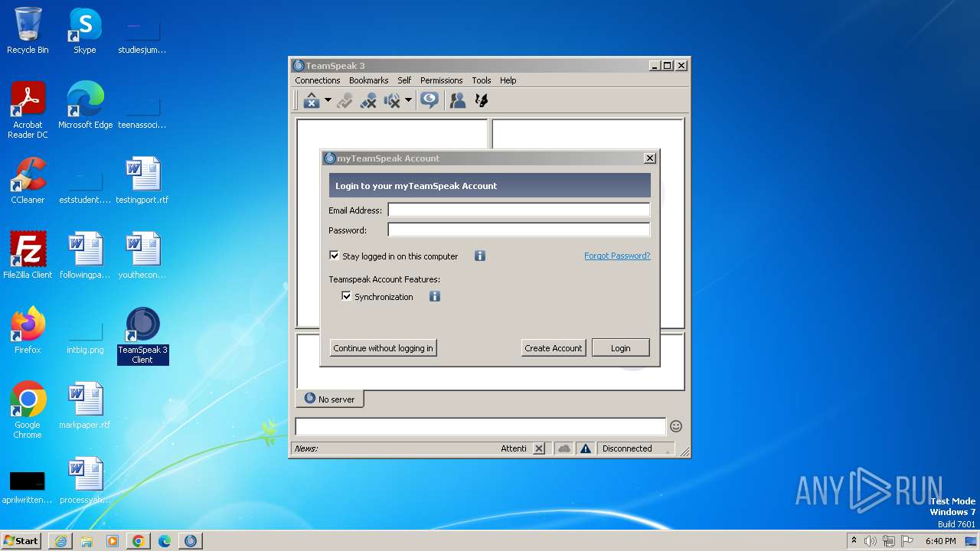Dismiss the news ticker with X
The width and height of the screenshot is (980, 551).
pyautogui.click(x=539, y=448)
